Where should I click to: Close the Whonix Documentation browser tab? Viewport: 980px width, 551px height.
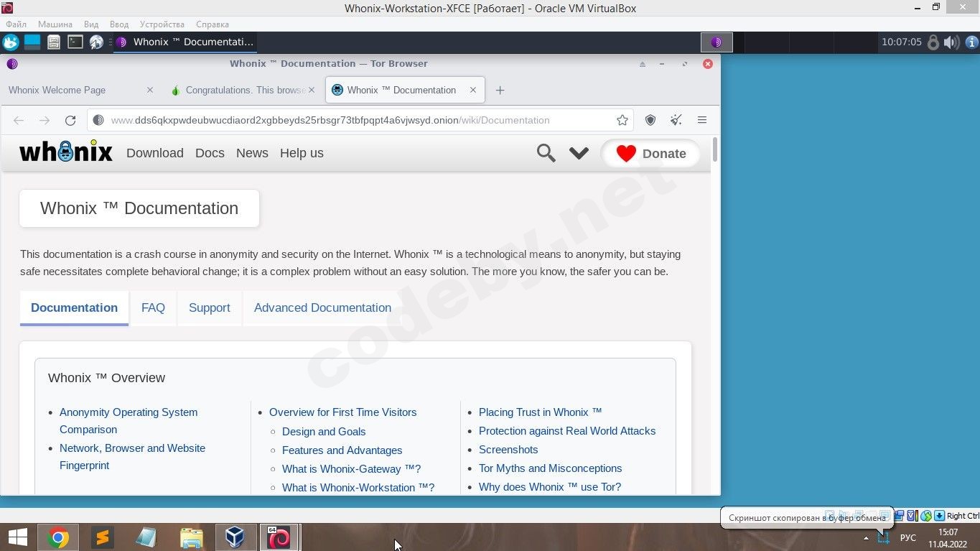[473, 91]
